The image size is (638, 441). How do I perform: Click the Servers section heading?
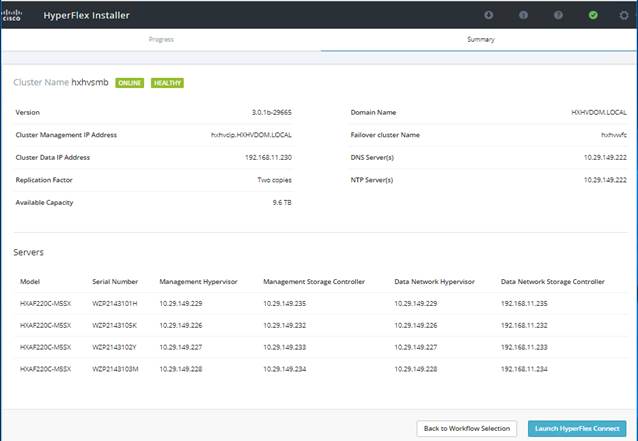coord(28,252)
